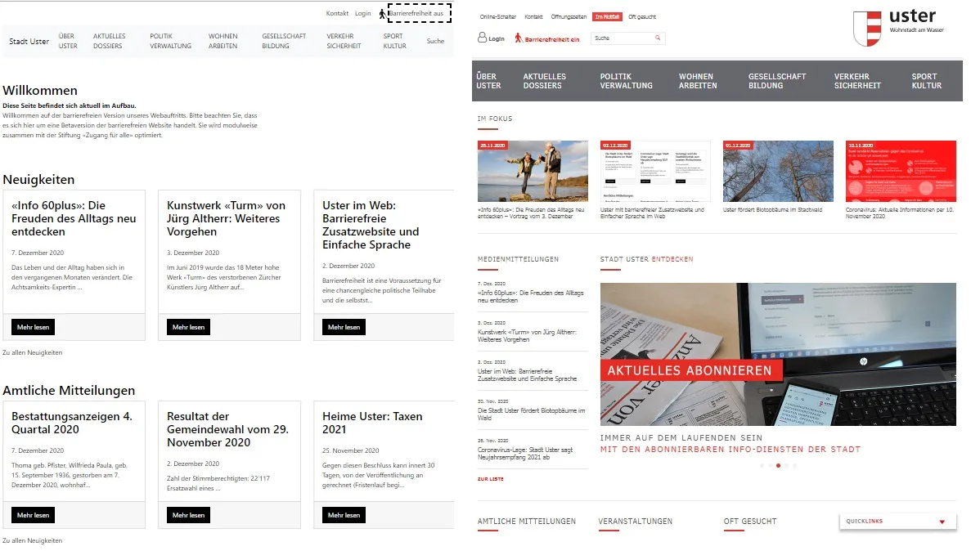Open 'Verkehr Sicherheit' in left page navigation
This screenshot has height=551, width=980.
click(x=344, y=41)
